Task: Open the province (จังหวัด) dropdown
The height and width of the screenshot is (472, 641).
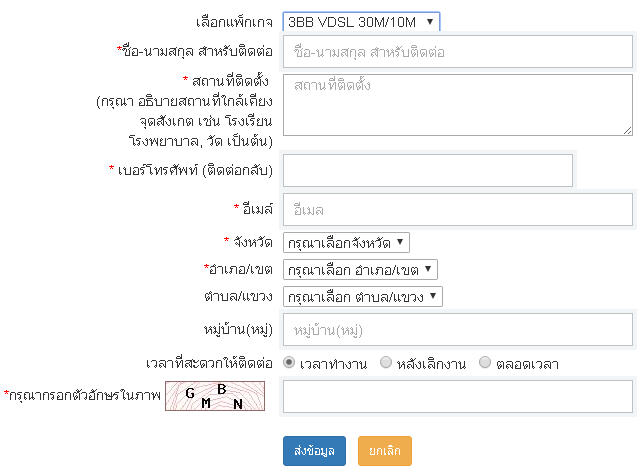Action: pos(346,242)
